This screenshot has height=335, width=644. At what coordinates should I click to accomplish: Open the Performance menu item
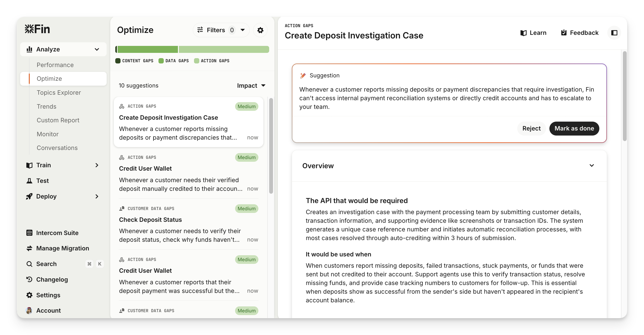pyautogui.click(x=55, y=65)
